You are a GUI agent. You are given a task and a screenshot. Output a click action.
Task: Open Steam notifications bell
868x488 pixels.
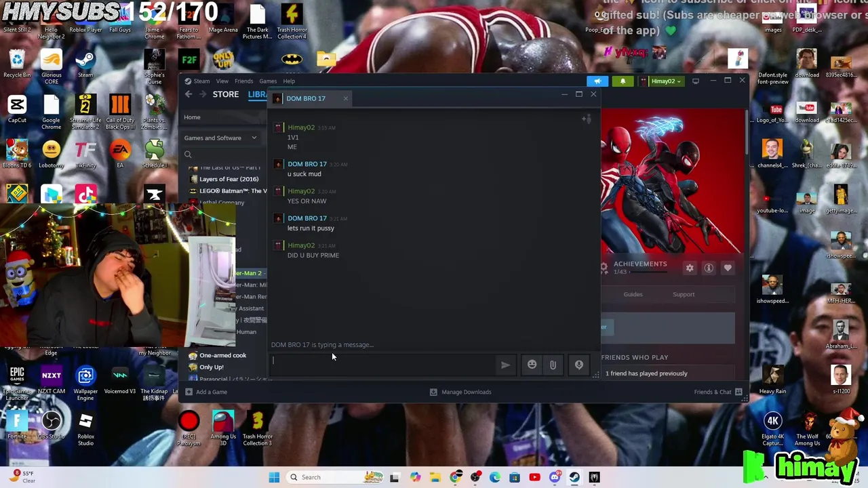623,81
